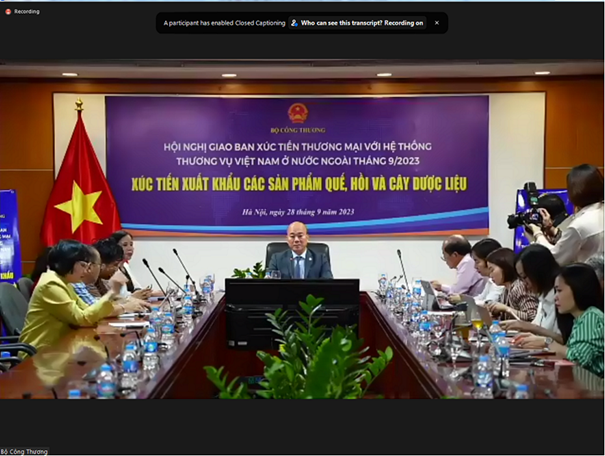
Task: Click the red Recording indicator icon
Action: [x=8, y=12]
